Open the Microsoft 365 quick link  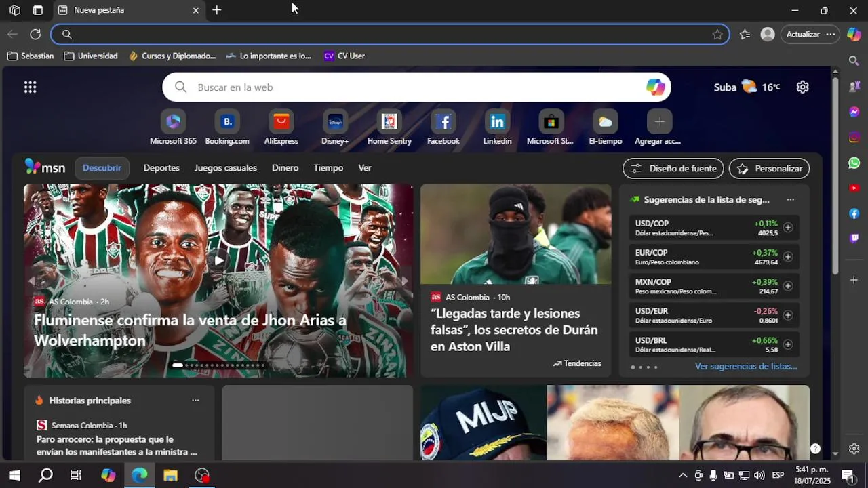pos(173,127)
